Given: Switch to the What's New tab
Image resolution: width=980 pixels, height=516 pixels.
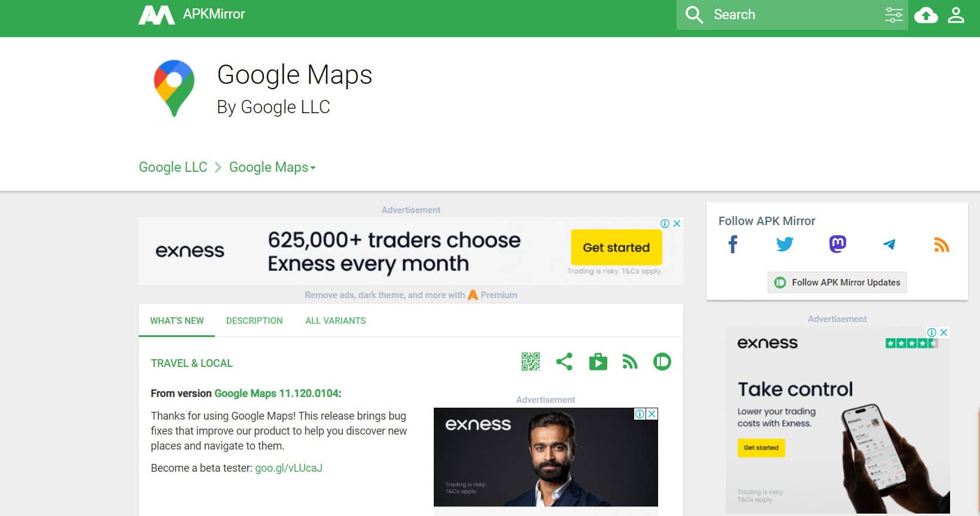Looking at the screenshot, I should tap(177, 321).
